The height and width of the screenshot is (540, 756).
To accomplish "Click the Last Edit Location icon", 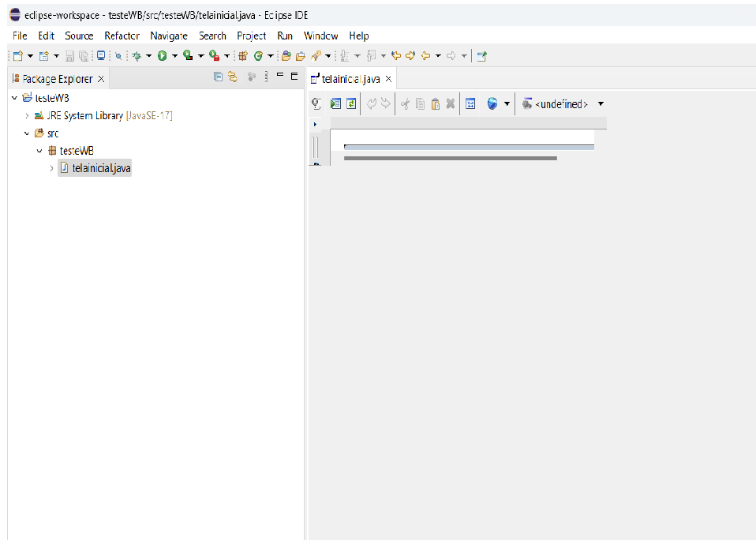I will (x=396, y=56).
